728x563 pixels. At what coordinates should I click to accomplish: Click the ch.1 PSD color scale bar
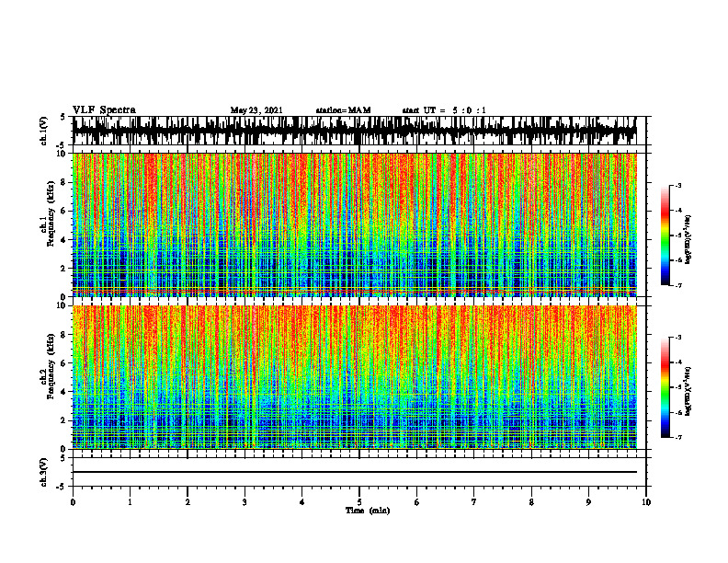(665, 236)
